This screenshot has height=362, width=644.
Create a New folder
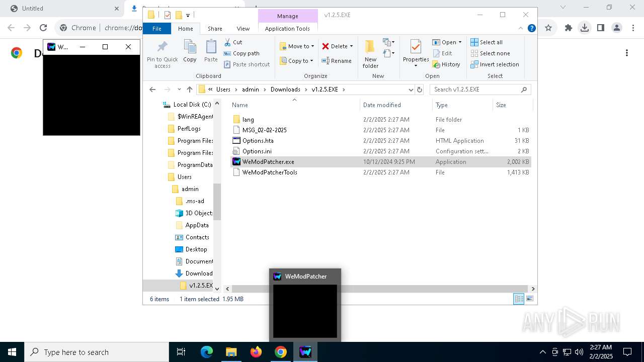click(370, 54)
